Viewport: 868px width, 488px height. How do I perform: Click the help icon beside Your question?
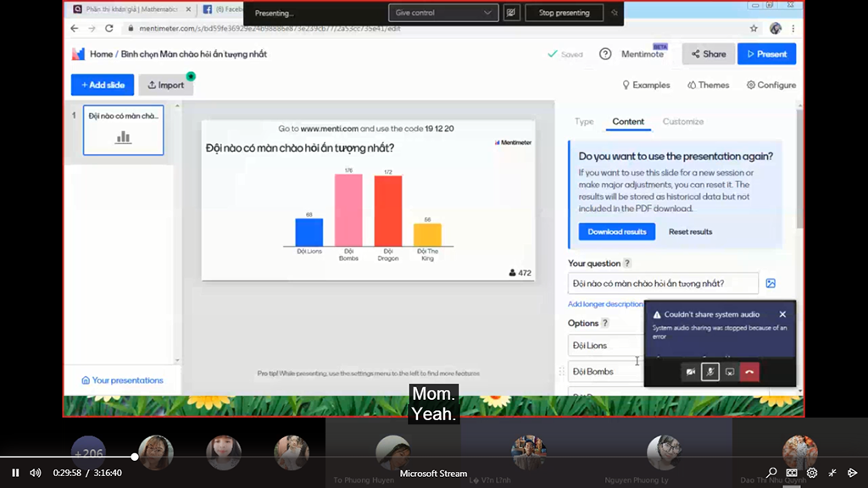tap(627, 263)
